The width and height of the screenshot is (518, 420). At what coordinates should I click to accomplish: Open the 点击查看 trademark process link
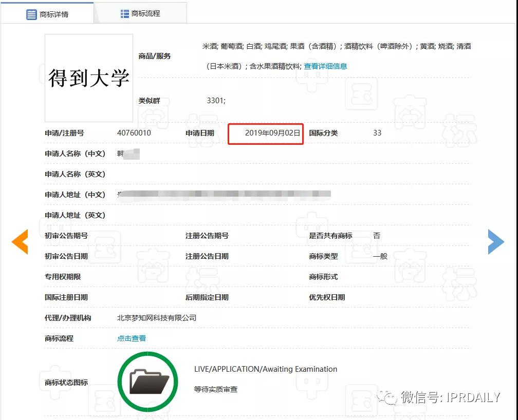[132, 338]
